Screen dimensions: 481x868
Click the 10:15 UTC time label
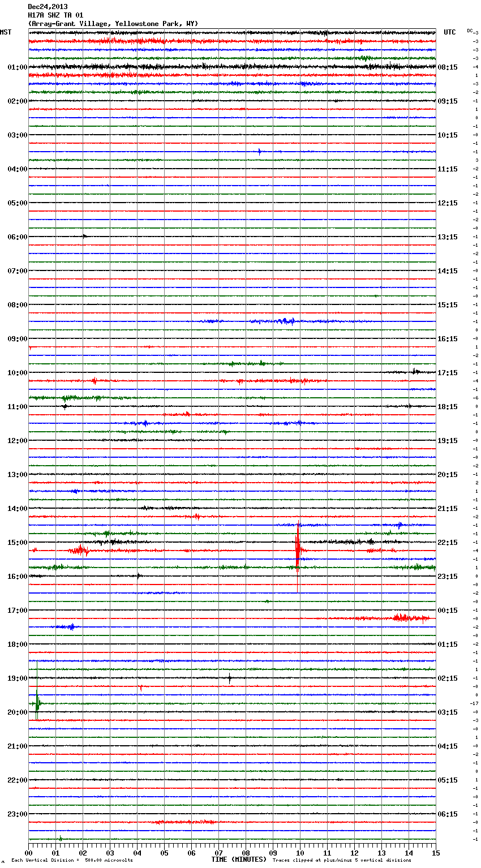coord(448,135)
